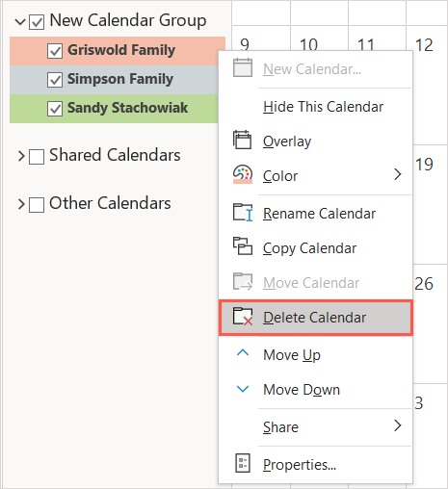The image size is (448, 489).
Task: Click the Delete Calendar folder icon
Action: coord(243,317)
